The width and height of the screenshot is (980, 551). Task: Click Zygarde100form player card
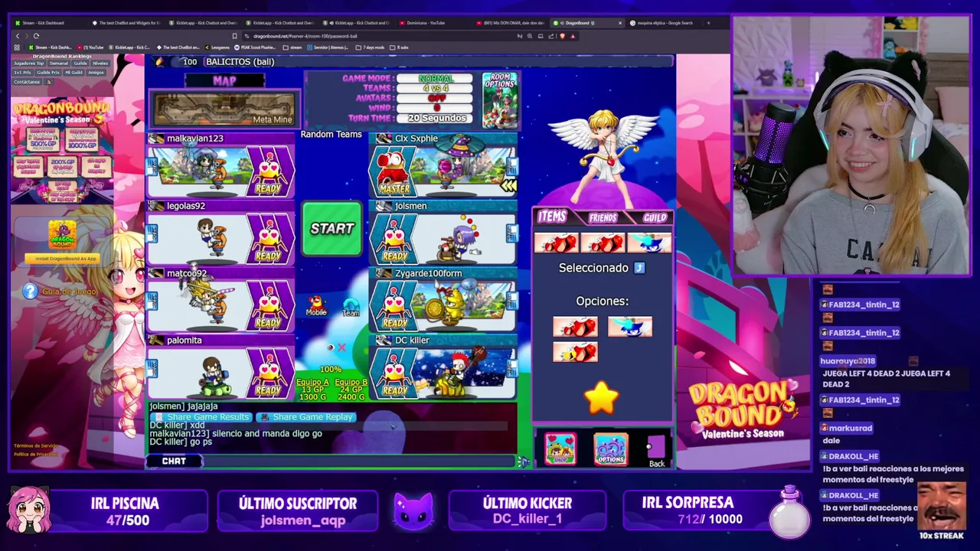coord(443,300)
